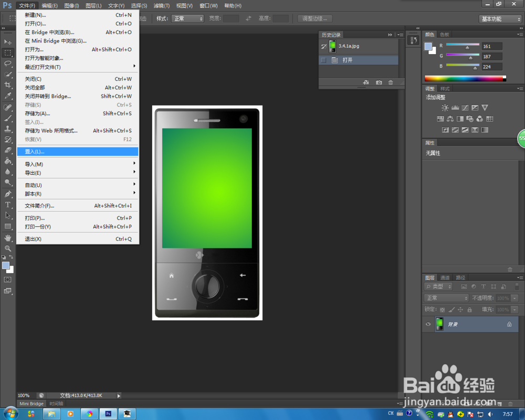Click lock transparent pixels icon
Screen dimensions: 525x420
pos(442,309)
